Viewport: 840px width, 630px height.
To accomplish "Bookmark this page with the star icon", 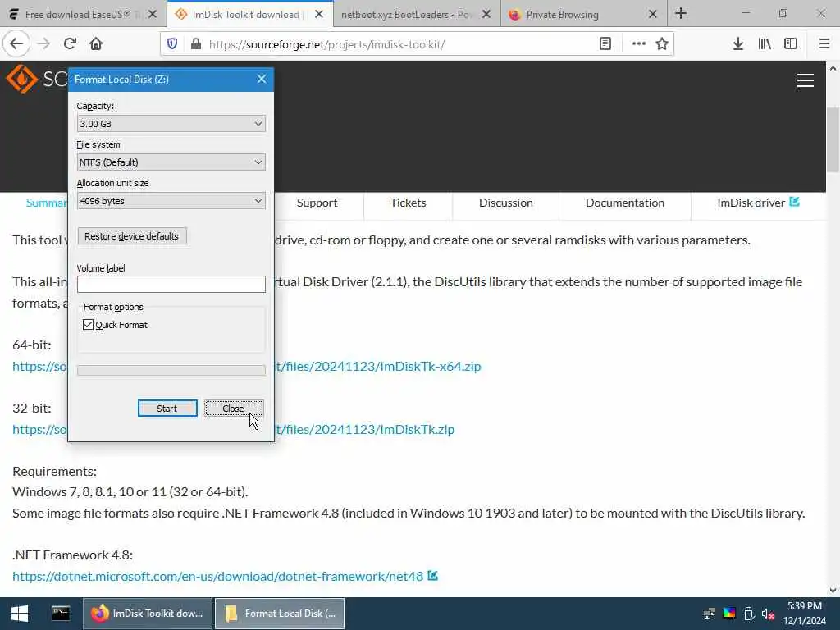I will 662,44.
